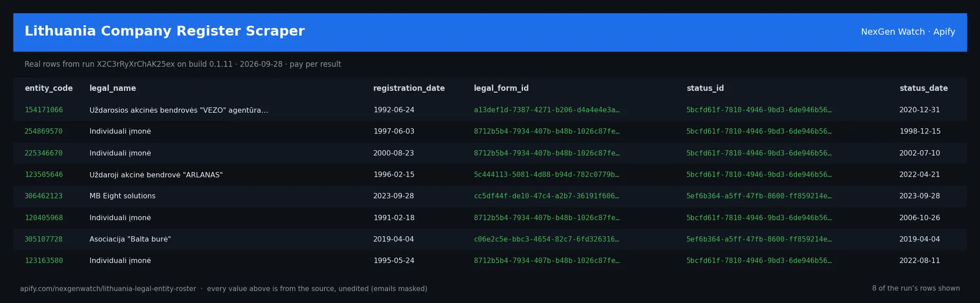Select the status_date column header
Image resolution: width=980 pixels, height=303 pixels.
(923, 88)
